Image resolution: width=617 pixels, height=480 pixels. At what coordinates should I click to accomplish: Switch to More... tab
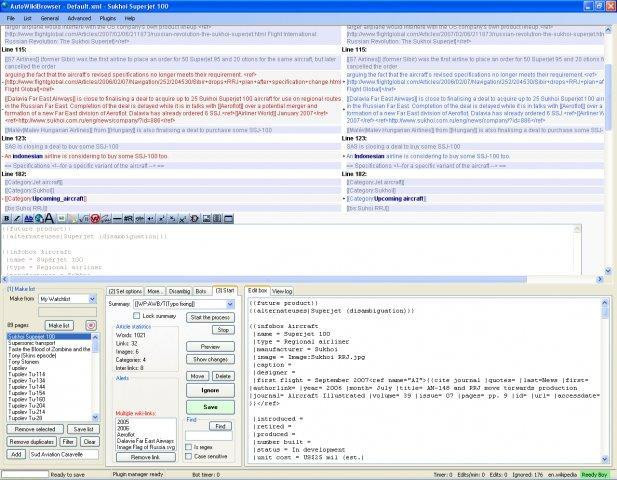click(x=155, y=292)
